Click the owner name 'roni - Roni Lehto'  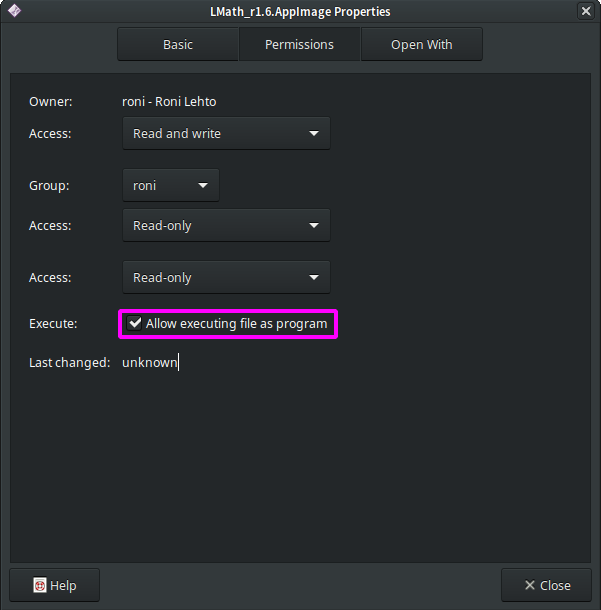[x=169, y=102]
